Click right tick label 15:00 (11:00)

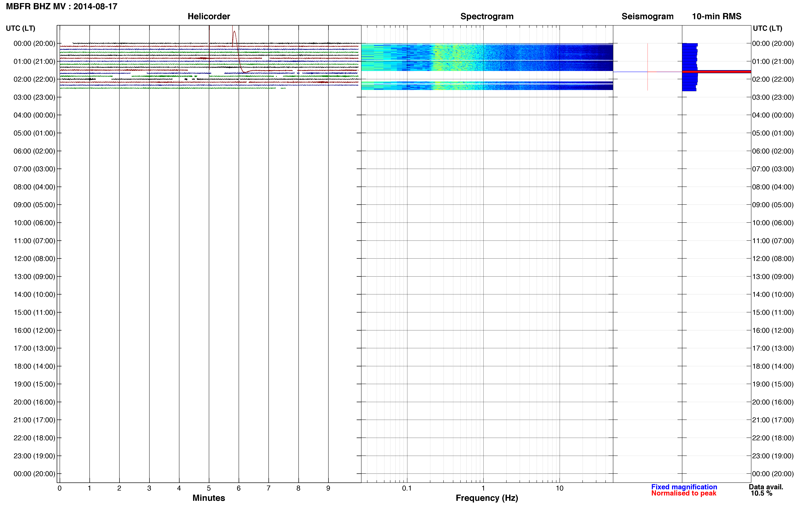pyautogui.click(x=773, y=312)
